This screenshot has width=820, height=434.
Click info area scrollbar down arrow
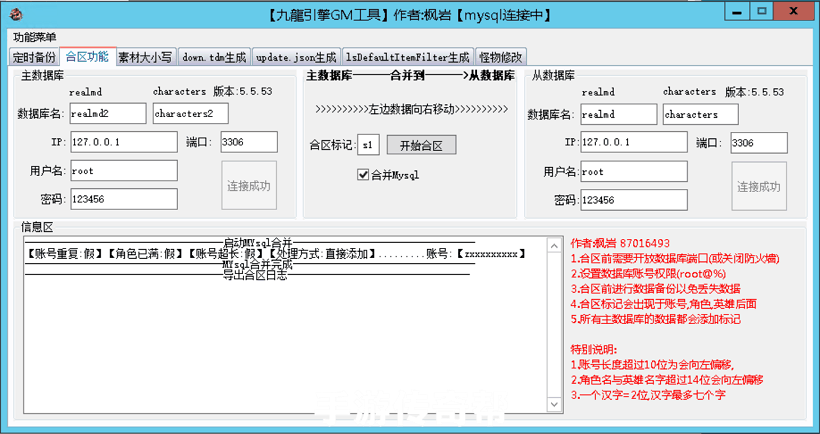[554, 404]
